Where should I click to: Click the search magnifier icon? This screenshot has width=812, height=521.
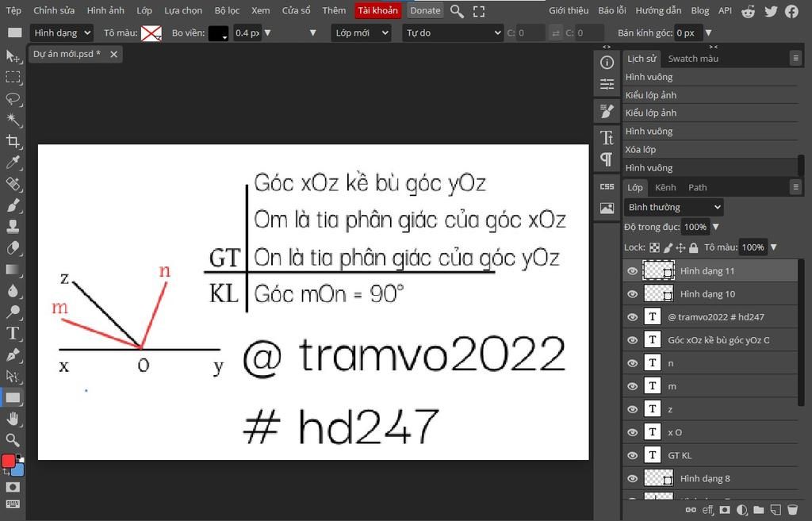click(457, 11)
